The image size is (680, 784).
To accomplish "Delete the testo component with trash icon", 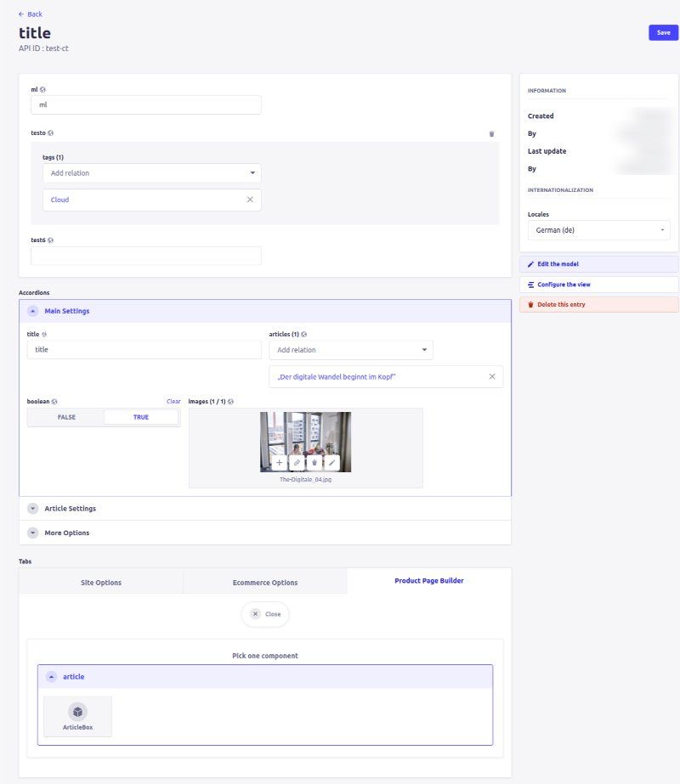I will click(x=491, y=133).
